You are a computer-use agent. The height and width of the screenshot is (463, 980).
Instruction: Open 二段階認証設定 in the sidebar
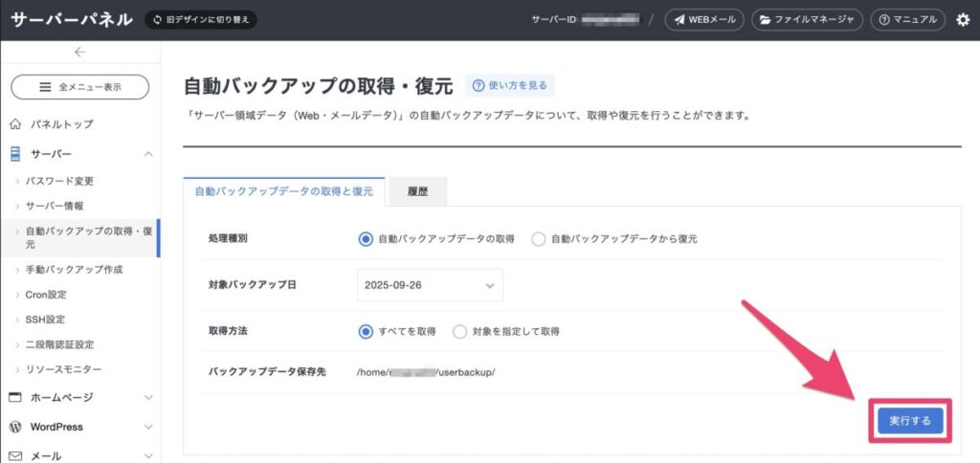click(x=60, y=344)
